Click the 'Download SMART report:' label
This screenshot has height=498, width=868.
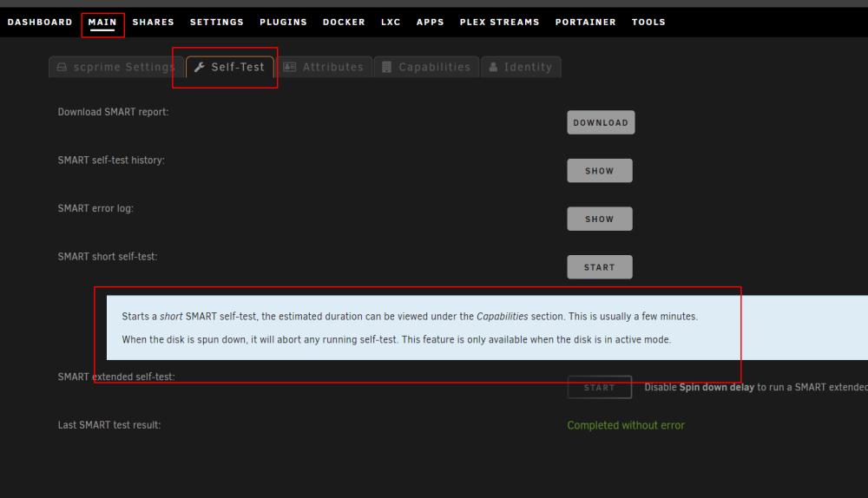click(x=113, y=112)
